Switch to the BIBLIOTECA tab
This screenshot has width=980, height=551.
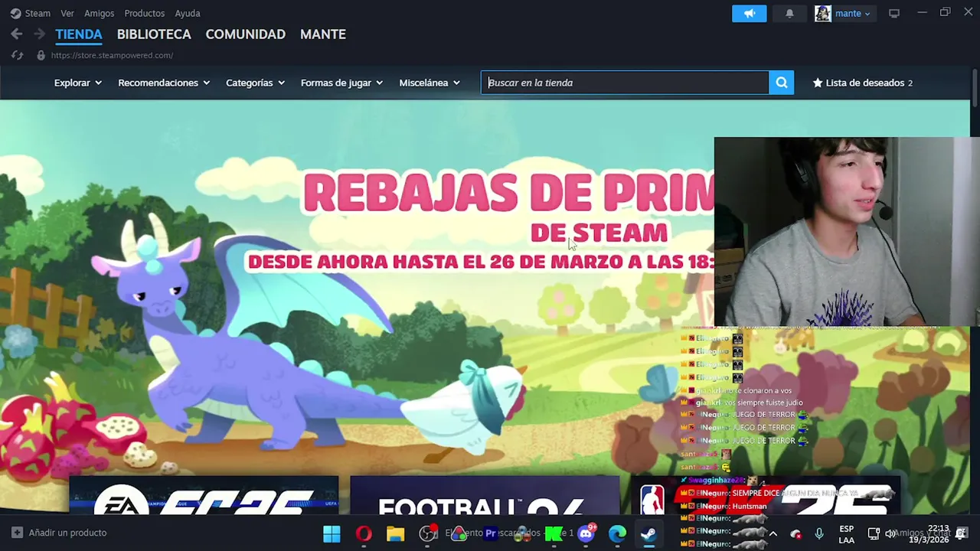pos(154,34)
